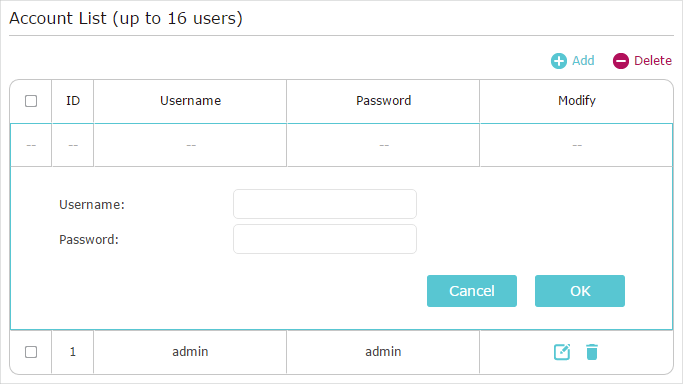Viewport: 683px width, 384px height.
Task: Check the box for account ID 1
Action: [31, 352]
